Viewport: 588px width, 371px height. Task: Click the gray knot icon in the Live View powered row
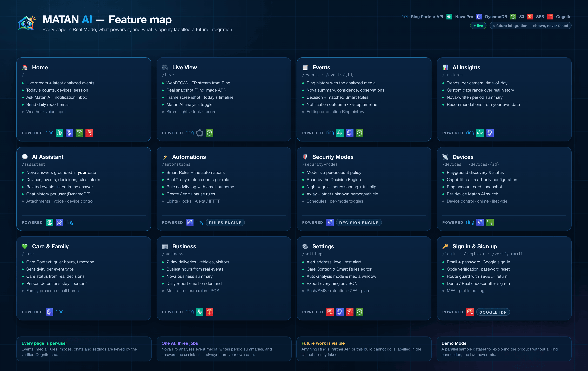[x=199, y=133]
